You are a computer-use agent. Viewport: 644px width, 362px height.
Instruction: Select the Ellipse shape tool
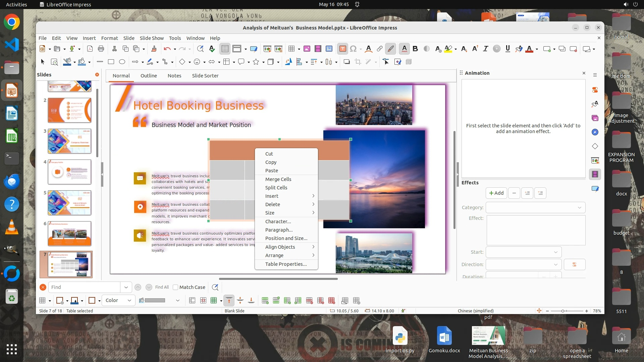tap(122, 62)
